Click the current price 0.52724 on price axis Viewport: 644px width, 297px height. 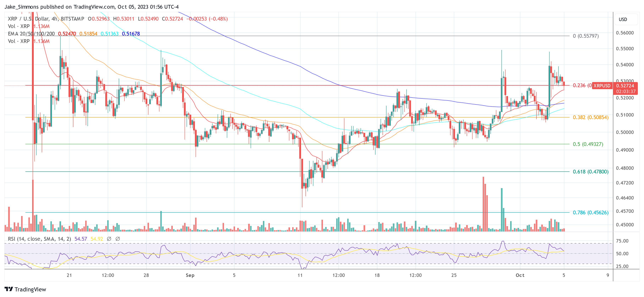pos(625,86)
